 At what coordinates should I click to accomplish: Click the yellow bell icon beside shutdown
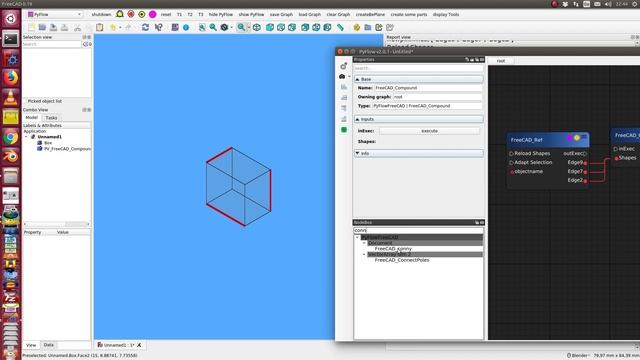pos(120,14)
